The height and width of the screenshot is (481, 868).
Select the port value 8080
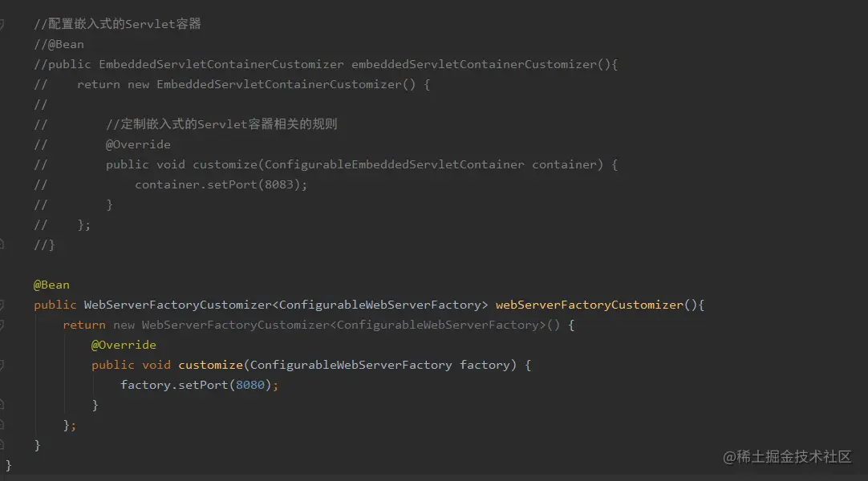click(x=250, y=385)
